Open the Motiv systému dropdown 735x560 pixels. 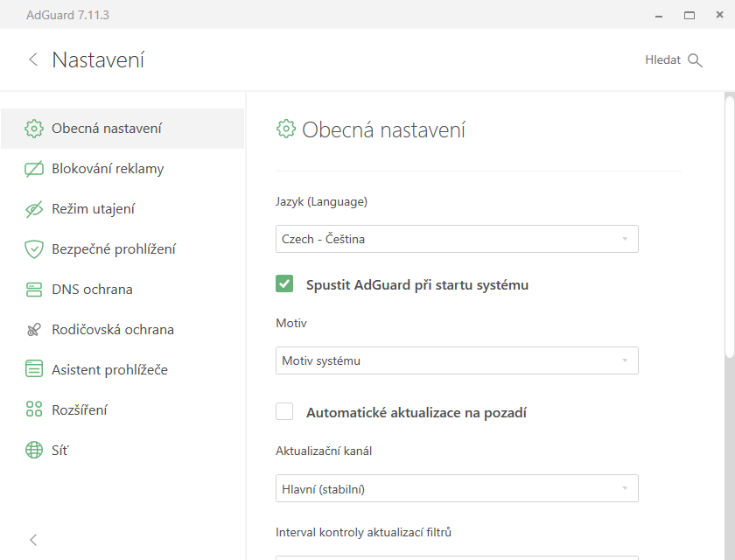click(457, 360)
